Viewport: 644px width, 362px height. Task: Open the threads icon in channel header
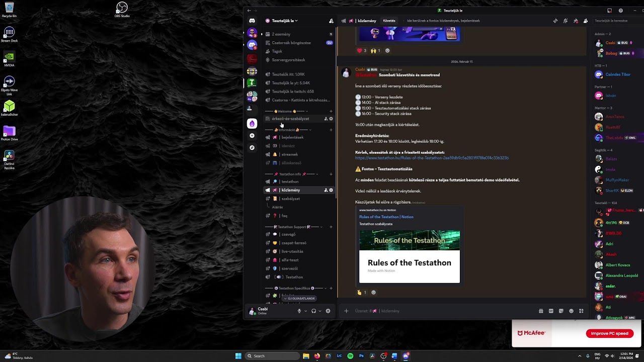point(555,21)
